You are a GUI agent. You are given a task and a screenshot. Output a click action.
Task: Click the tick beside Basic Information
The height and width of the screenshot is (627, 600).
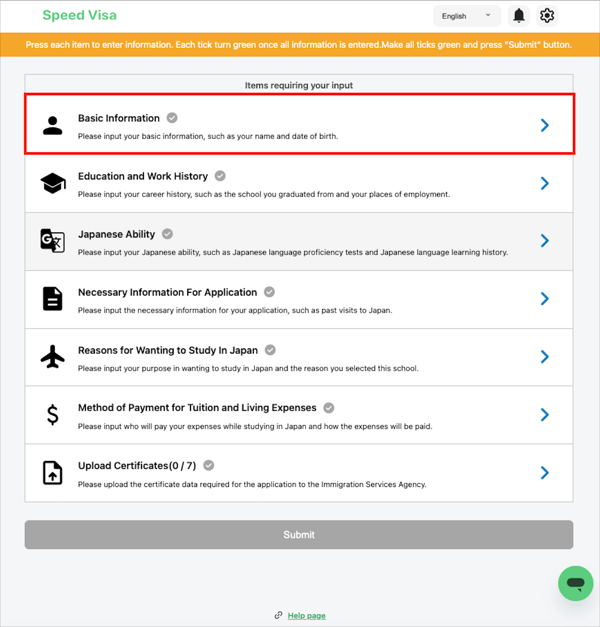point(172,118)
